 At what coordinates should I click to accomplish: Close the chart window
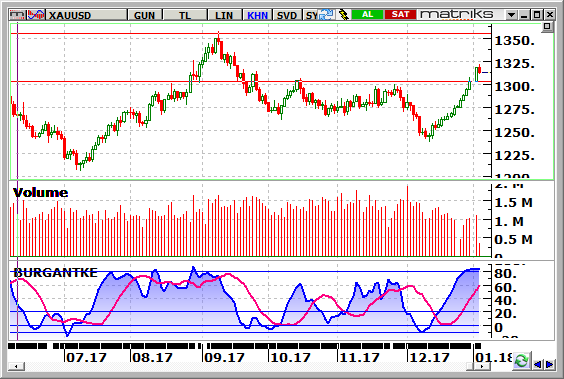tap(550, 15)
